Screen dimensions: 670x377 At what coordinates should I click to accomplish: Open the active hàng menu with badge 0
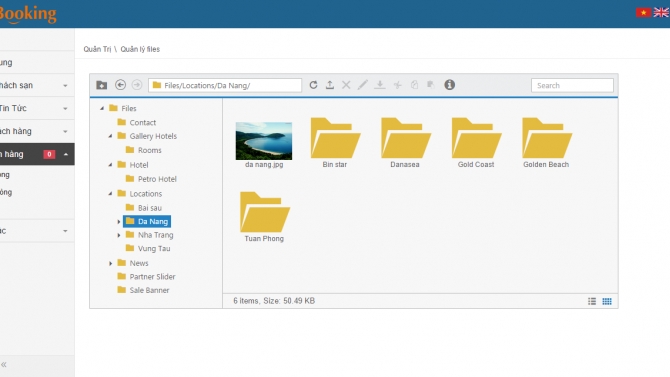pos(37,154)
